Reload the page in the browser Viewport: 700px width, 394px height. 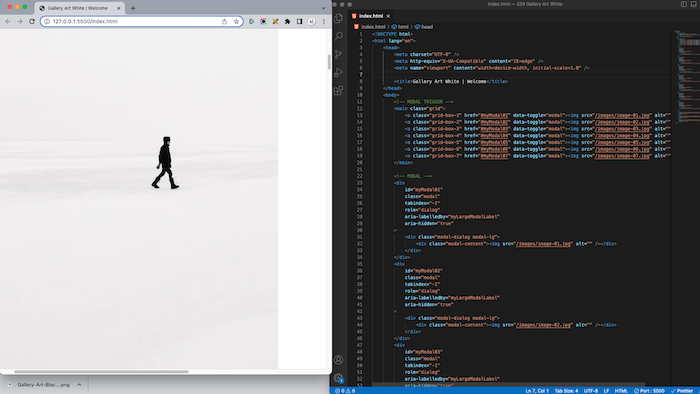[32, 21]
